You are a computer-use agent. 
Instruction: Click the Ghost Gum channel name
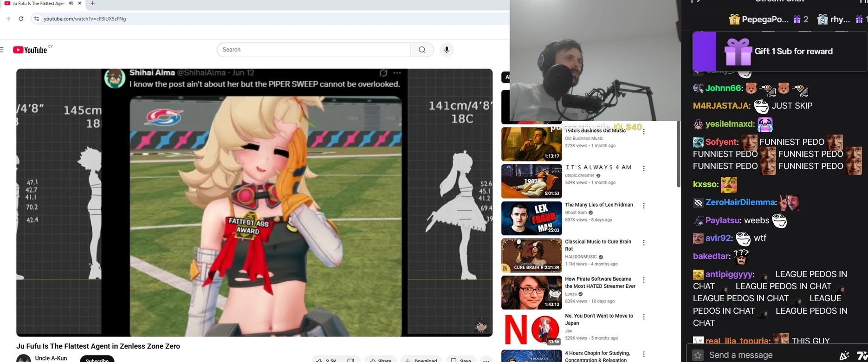point(576,213)
